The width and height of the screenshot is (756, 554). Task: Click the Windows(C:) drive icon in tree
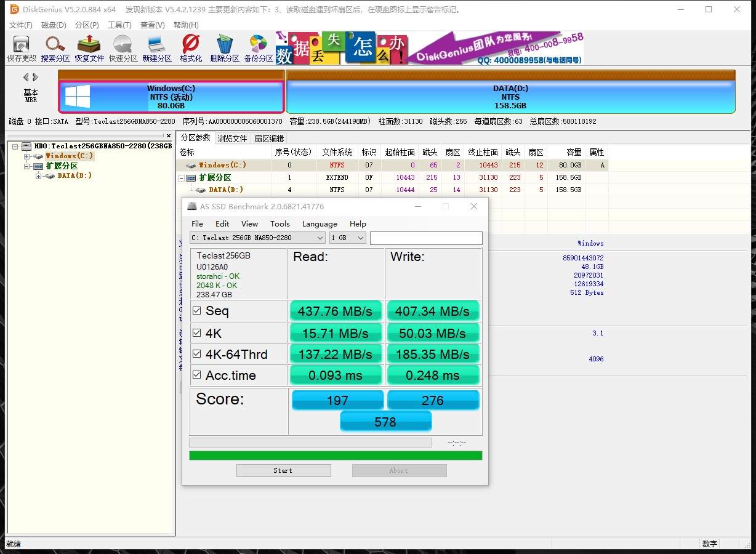click(38, 156)
